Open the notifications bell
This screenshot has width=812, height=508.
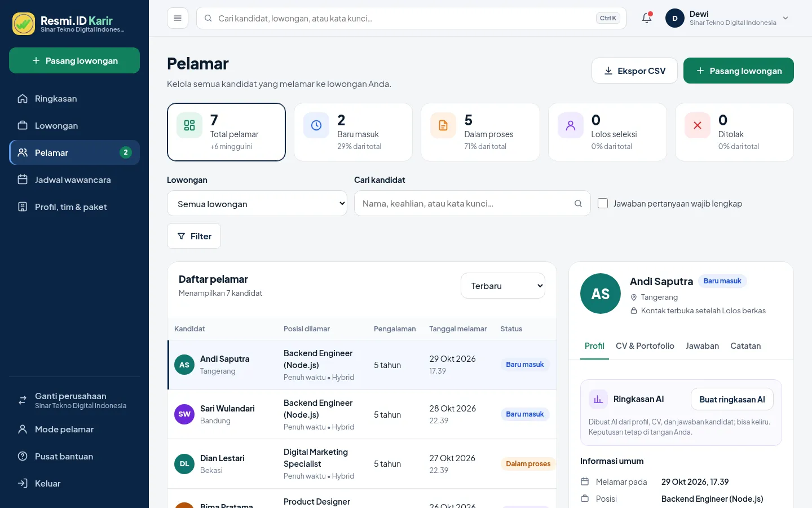pos(647,18)
